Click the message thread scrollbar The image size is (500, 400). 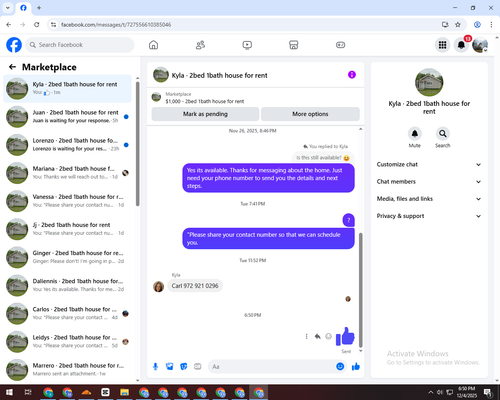360,290
